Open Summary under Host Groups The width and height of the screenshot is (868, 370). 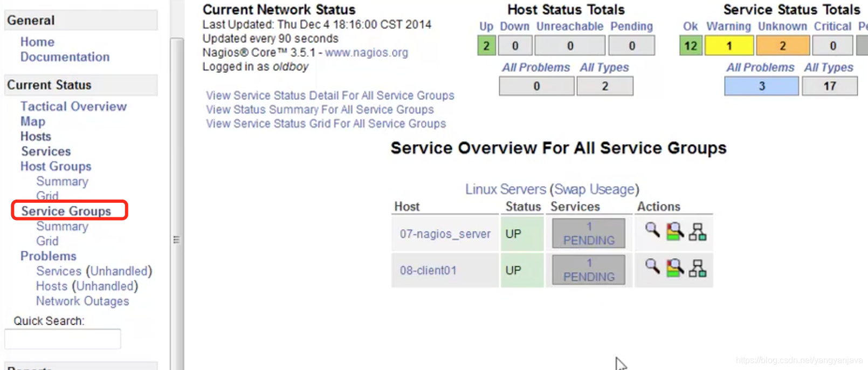point(62,182)
